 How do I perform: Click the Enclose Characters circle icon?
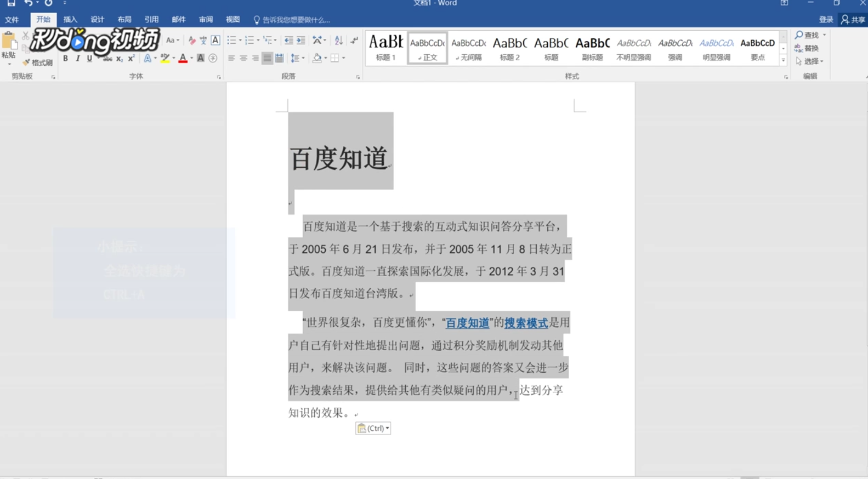coord(213,58)
